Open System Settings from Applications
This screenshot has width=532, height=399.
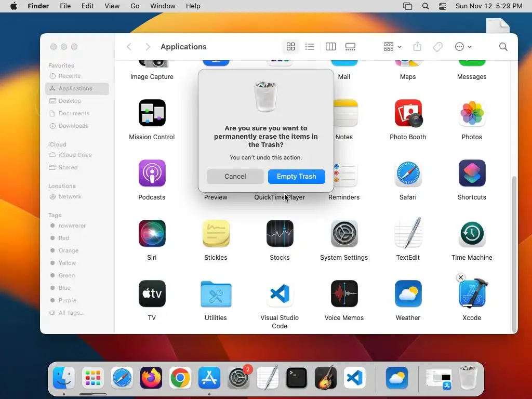(x=344, y=233)
